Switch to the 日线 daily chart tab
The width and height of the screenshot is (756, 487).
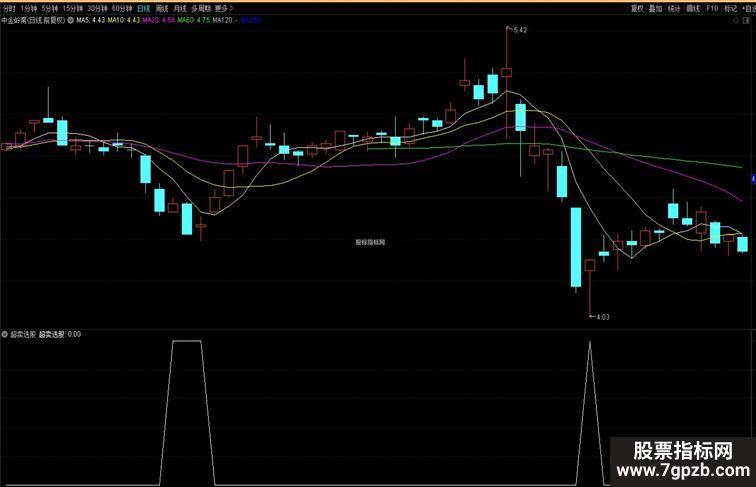(x=144, y=9)
